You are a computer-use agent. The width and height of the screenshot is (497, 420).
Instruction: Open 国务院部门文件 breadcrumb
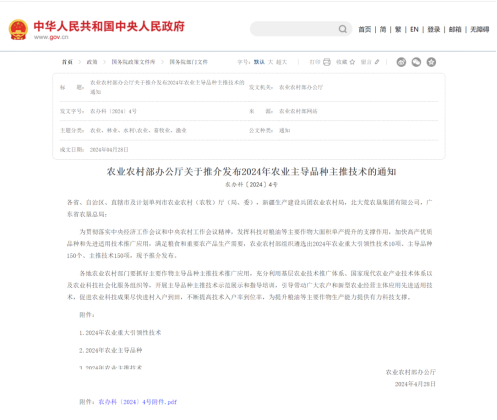[x=189, y=62]
